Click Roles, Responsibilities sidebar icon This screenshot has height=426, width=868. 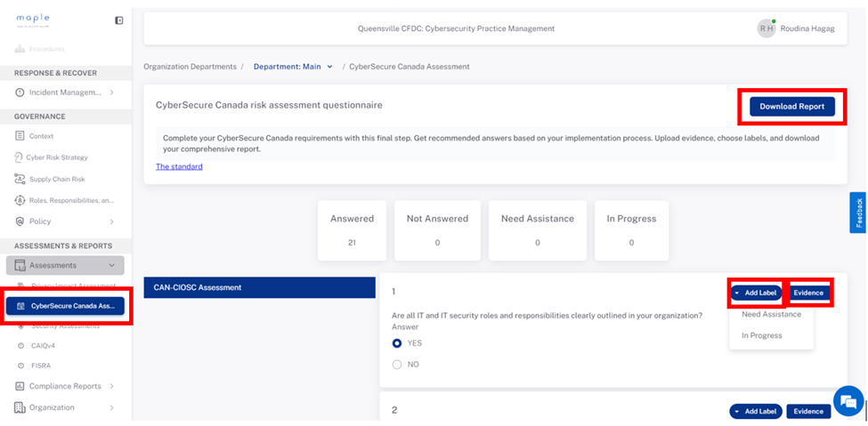click(x=20, y=200)
